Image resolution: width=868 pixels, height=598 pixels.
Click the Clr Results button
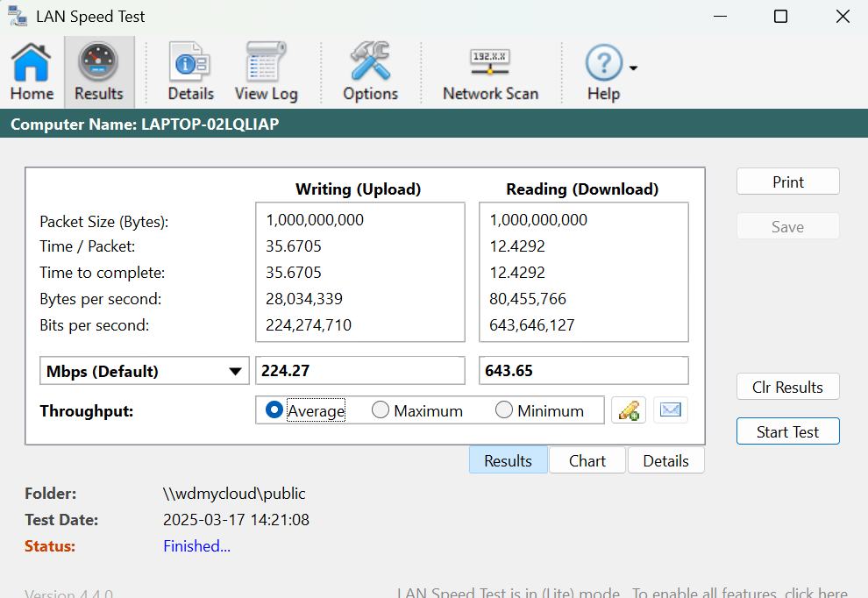tap(787, 387)
